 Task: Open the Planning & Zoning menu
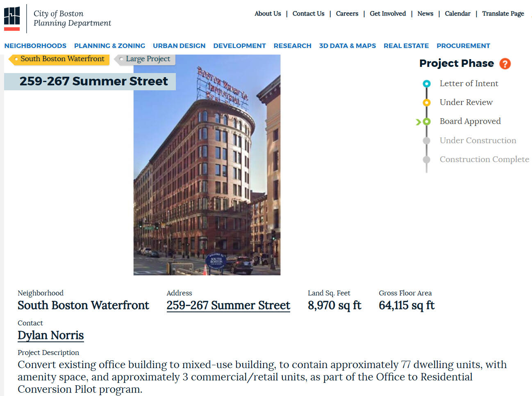[109, 46]
